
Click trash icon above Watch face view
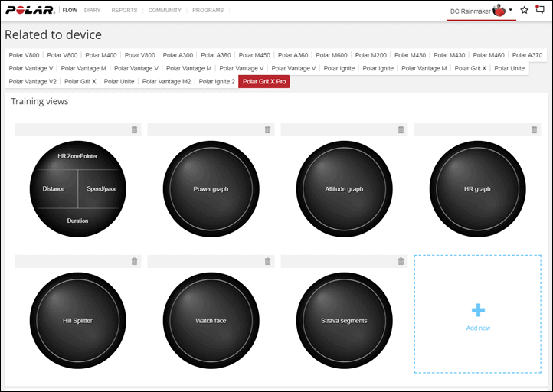click(267, 261)
